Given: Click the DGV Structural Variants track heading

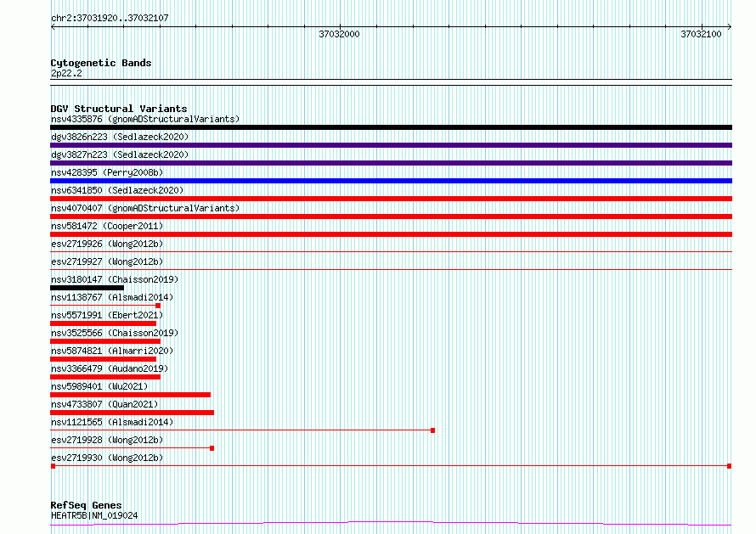Looking at the screenshot, I should [119, 109].
